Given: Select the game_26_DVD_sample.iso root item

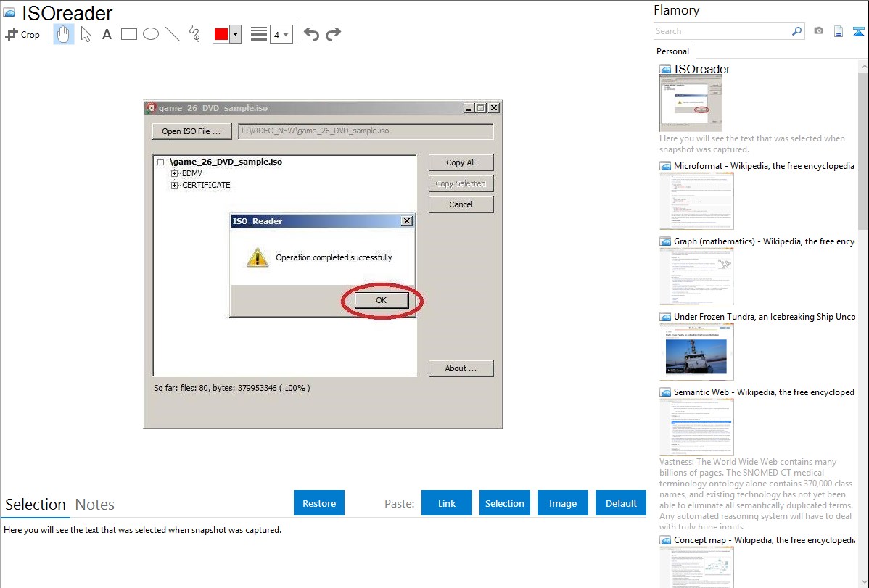Looking at the screenshot, I should [226, 162].
